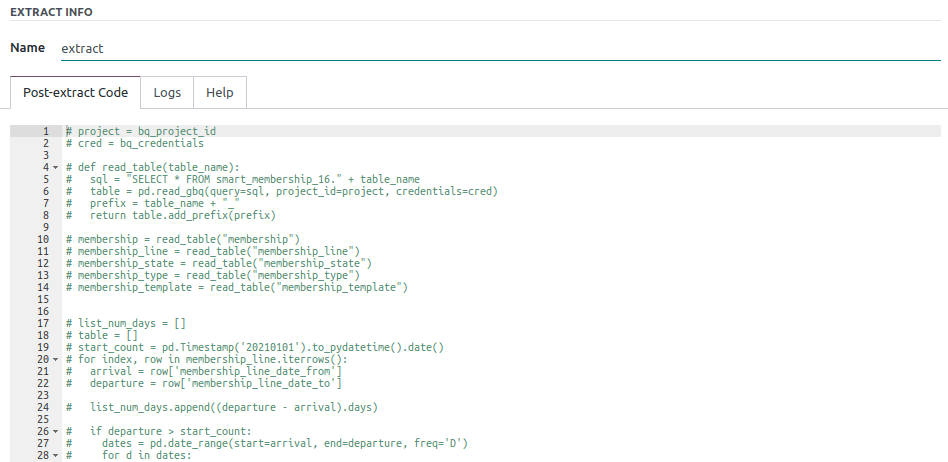Toggle the fold arrow on line 26
This screenshot has height=462, width=948.
(55, 431)
